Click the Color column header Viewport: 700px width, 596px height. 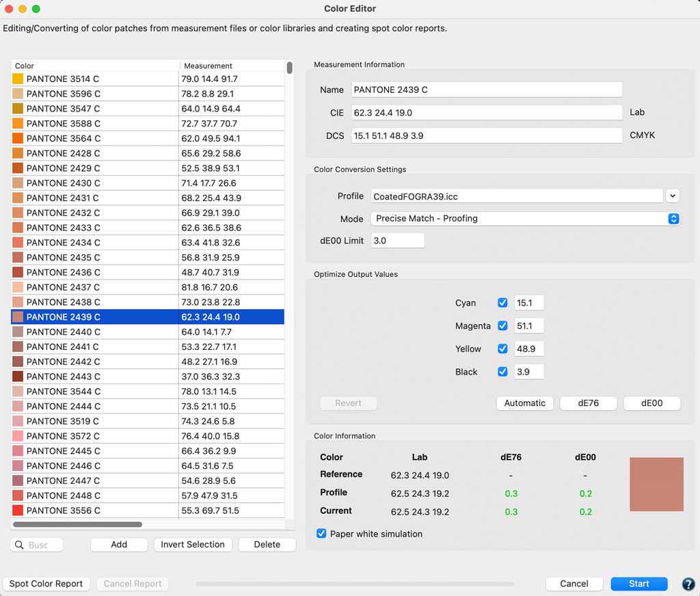pos(95,66)
